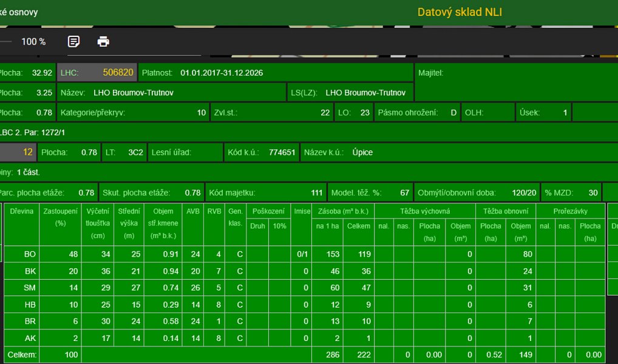618x364 pixels.
Task: Click the print icon in the toolbar
Action: 103,41
